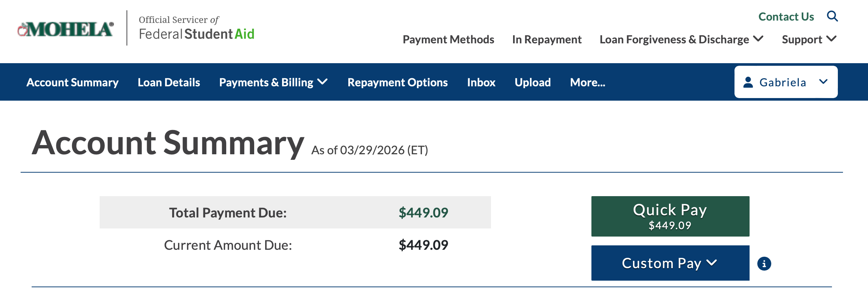868x299 pixels.
Task: Click the In Repayment link
Action: point(547,39)
